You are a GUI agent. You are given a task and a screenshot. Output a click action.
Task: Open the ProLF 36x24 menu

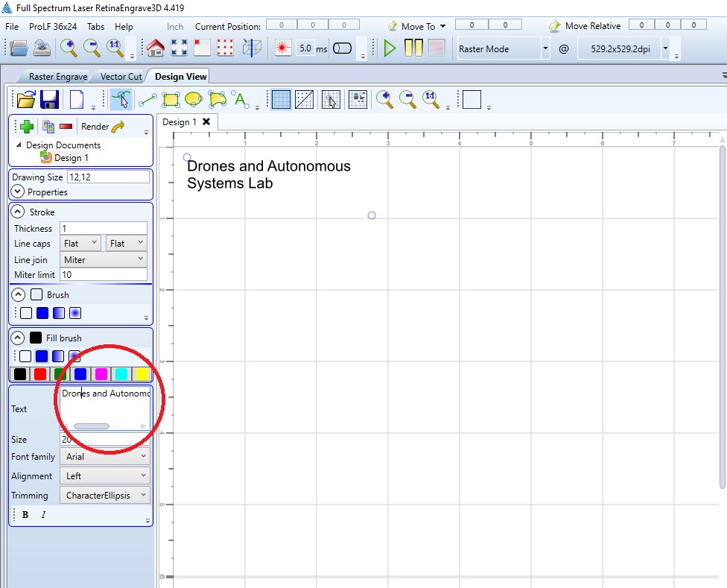tap(53, 27)
